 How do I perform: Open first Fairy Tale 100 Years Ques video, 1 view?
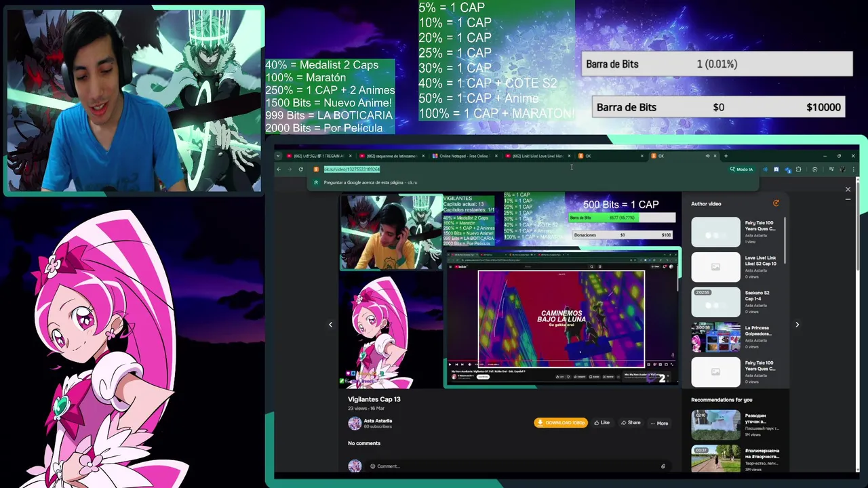point(736,232)
